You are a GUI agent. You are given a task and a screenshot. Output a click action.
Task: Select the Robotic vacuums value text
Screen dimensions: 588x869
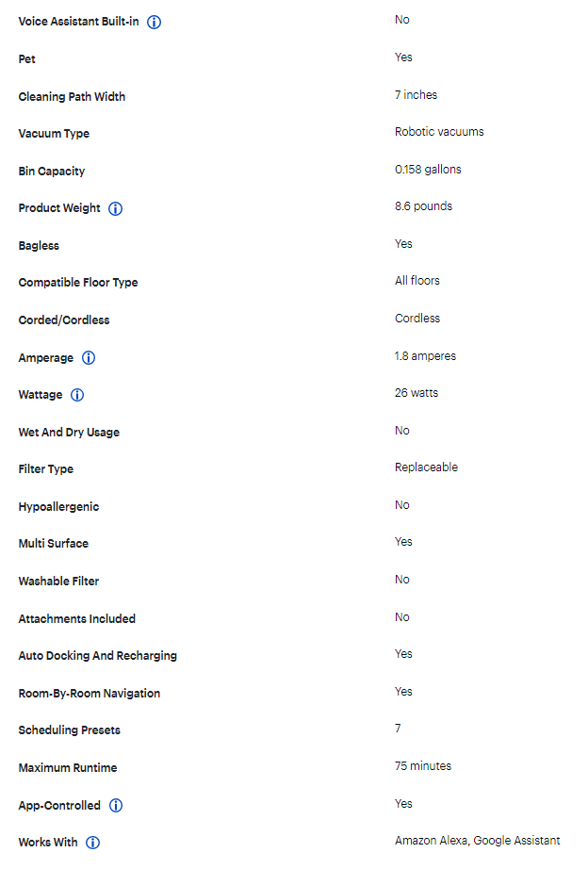[x=439, y=132]
